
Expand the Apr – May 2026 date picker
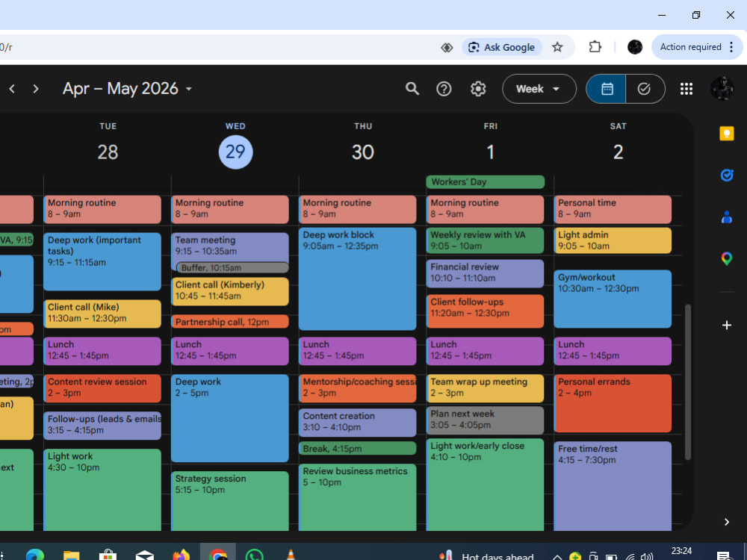point(128,89)
